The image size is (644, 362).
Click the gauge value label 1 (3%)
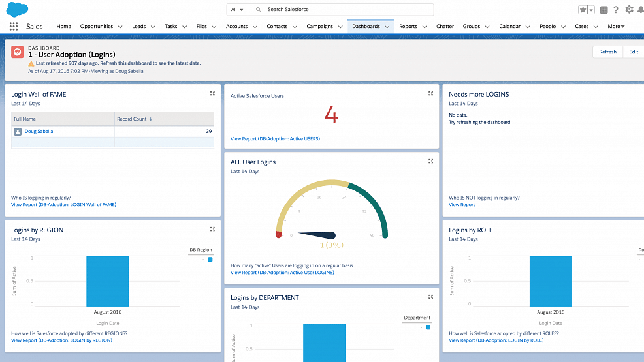coord(331,245)
